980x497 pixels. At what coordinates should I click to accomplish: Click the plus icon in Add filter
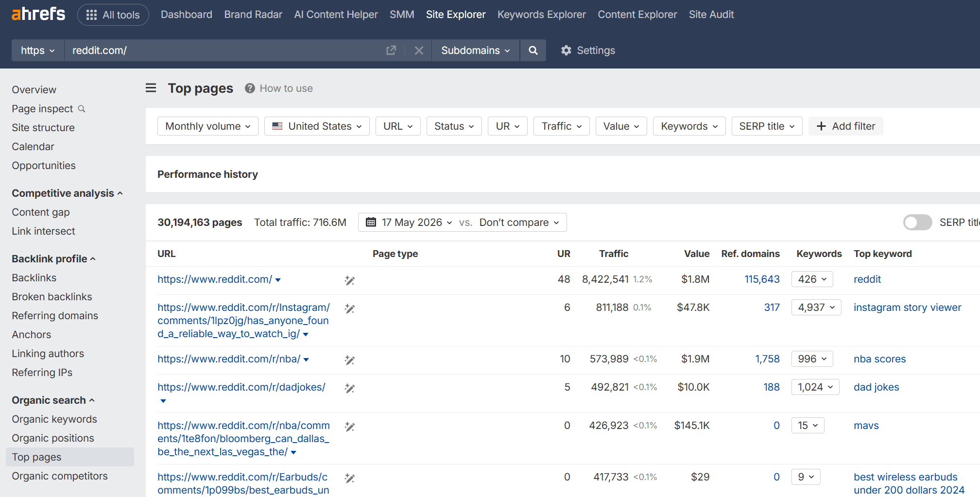pos(821,126)
